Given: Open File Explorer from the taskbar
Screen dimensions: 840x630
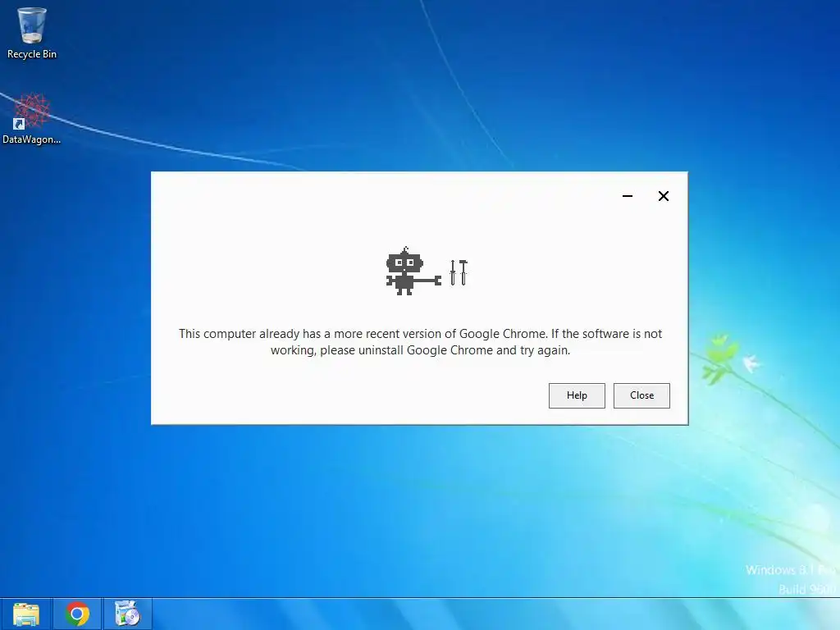Looking at the screenshot, I should (25, 614).
